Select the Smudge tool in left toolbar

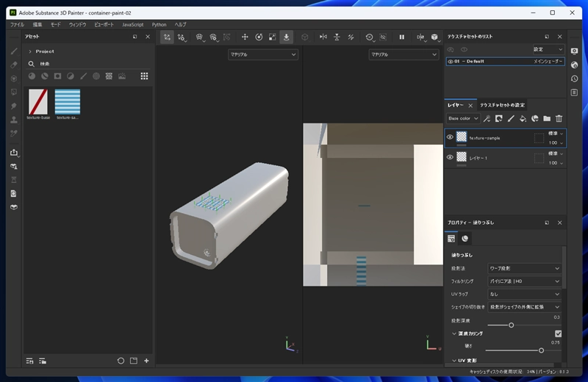pos(14,106)
